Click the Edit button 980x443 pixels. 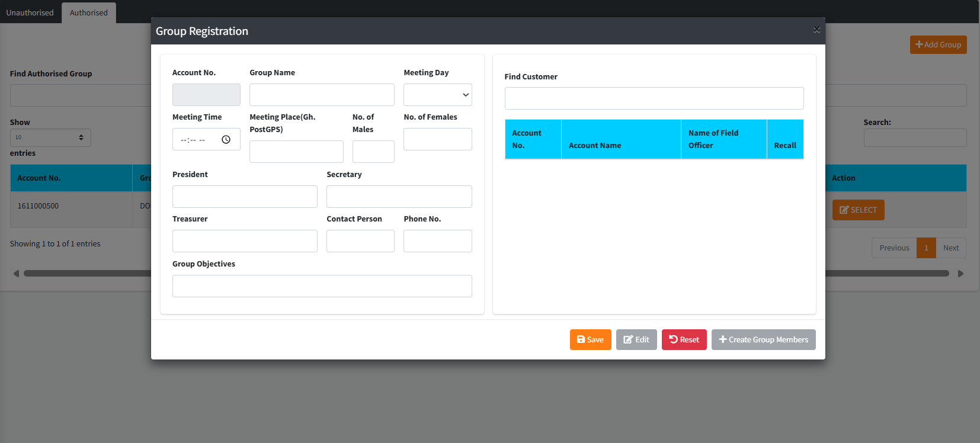point(636,339)
